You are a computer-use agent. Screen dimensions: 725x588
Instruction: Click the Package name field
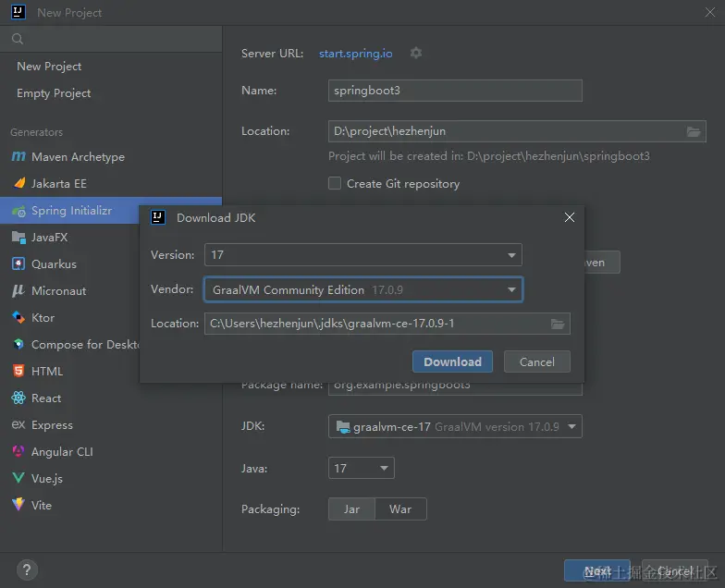pos(455,387)
